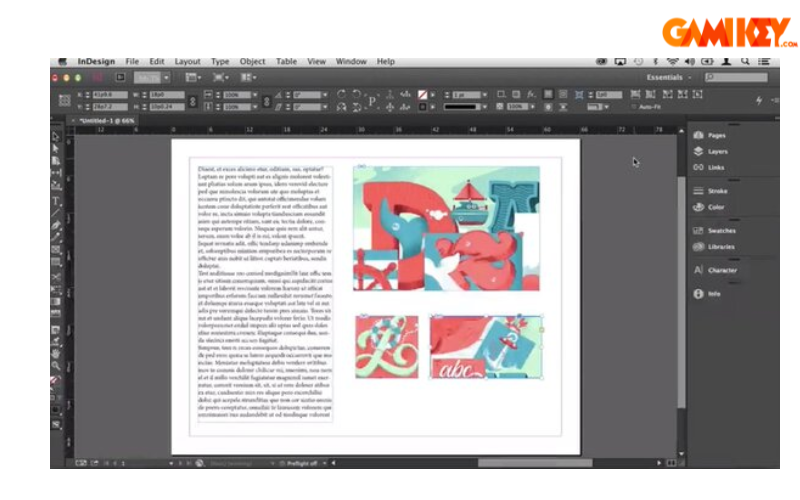Viewport: 800px width, 500px height.
Task: Toggle the constrain scale percentages link
Action: [266, 100]
